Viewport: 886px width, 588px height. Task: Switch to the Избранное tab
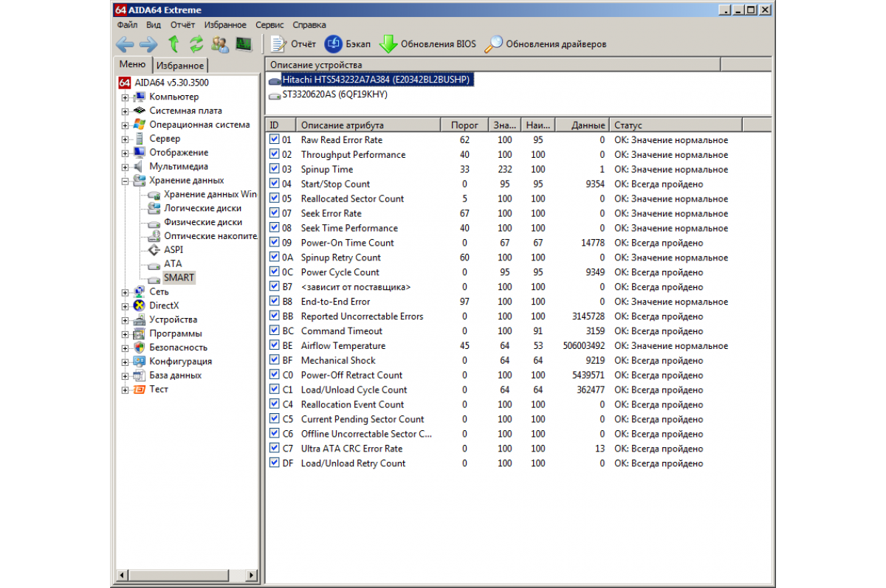point(181,66)
